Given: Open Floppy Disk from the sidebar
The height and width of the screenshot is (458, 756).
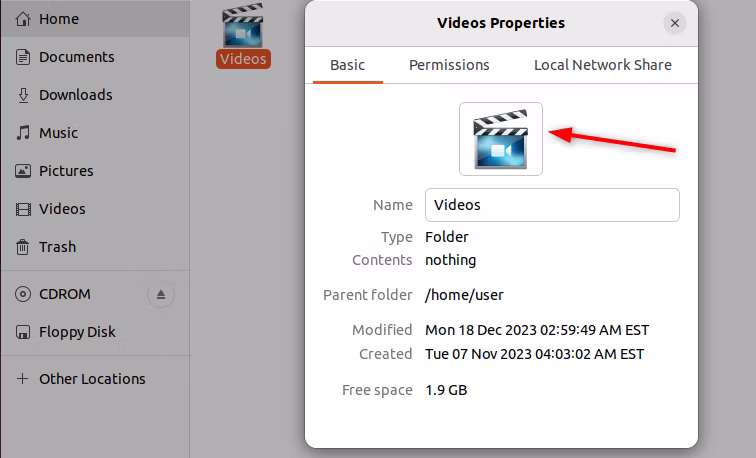Looking at the screenshot, I should pyautogui.click(x=77, y=332).
